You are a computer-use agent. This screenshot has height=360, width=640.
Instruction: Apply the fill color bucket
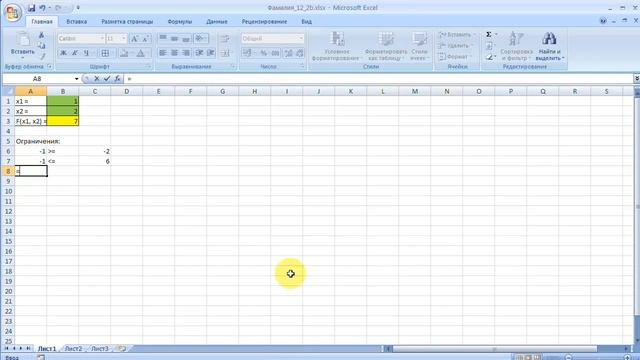tap(124, 53)
